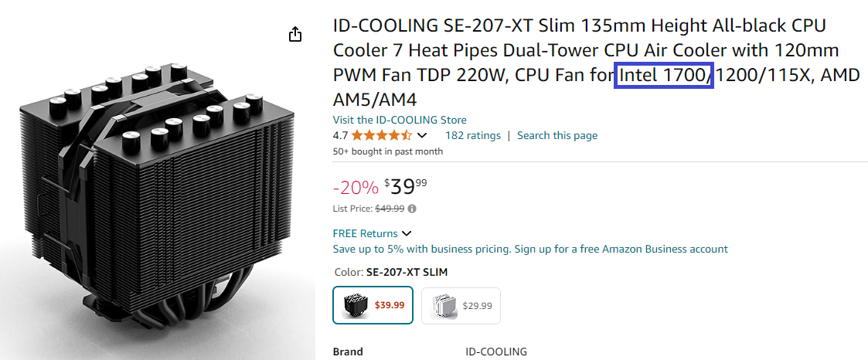Click the -20% discount badge
The width and height of the screenshot is (868, 360).
click(x=356, y=187)
